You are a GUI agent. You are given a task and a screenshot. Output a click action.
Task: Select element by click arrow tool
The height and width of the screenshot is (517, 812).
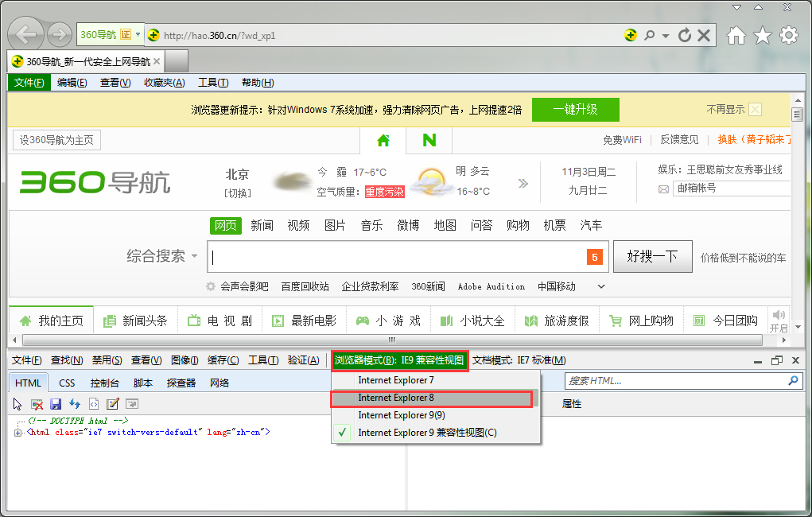[x=17, y=404]
